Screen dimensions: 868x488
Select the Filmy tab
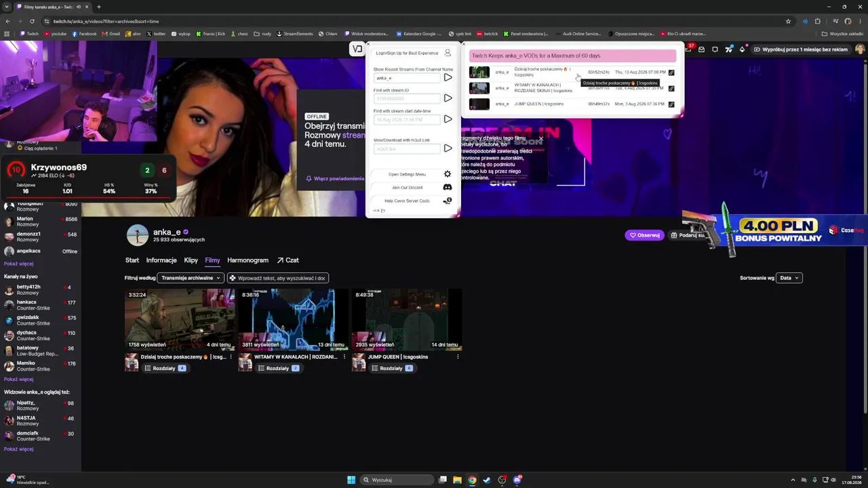(x=212, y=260)
